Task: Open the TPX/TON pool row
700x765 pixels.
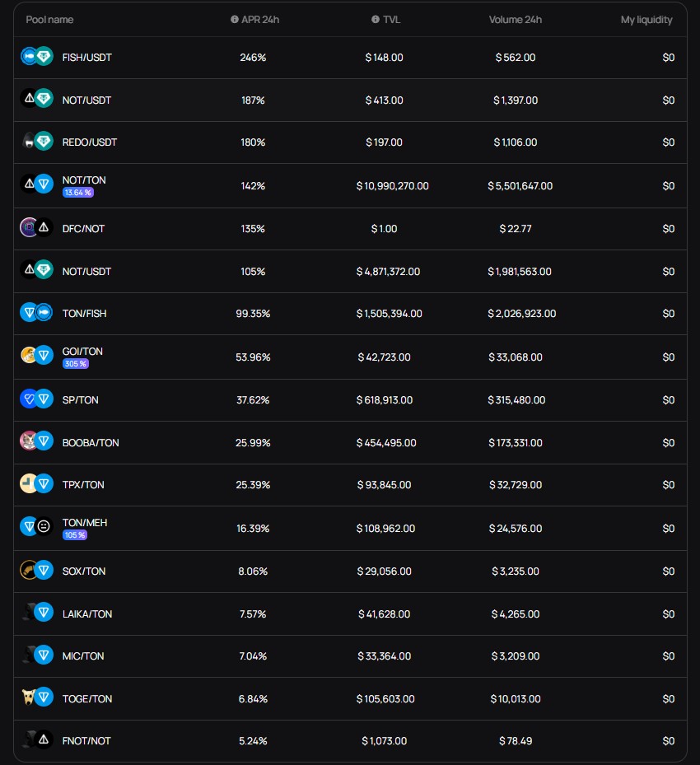Action: pos(350,485)
